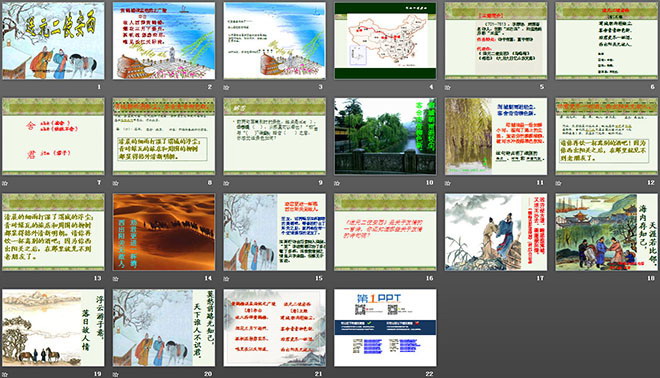Screen dimensions: 660x378
Task: Select slide 2 with red poem on seaside
Action: (164, 41)
